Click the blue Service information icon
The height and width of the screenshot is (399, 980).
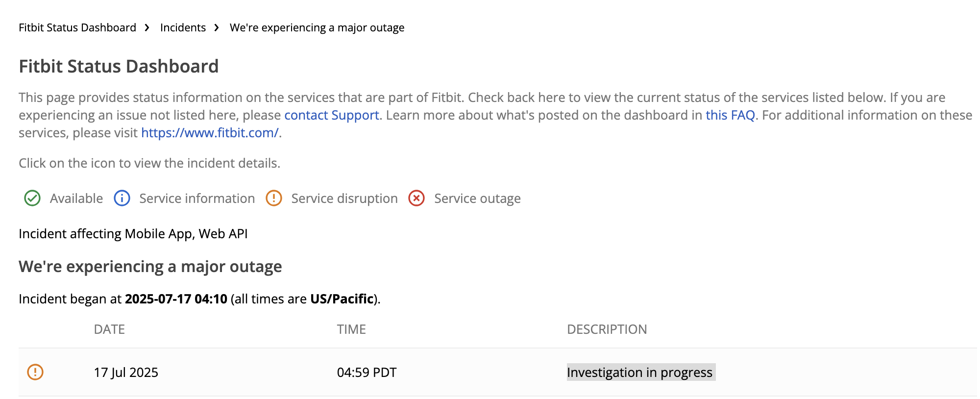coord(122,199)
